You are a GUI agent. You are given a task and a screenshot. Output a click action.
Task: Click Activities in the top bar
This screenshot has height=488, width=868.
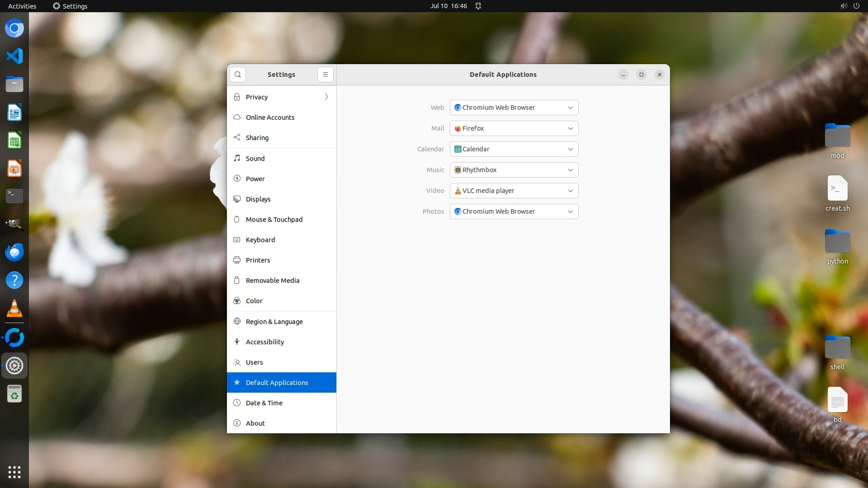(x=22, y=6)
